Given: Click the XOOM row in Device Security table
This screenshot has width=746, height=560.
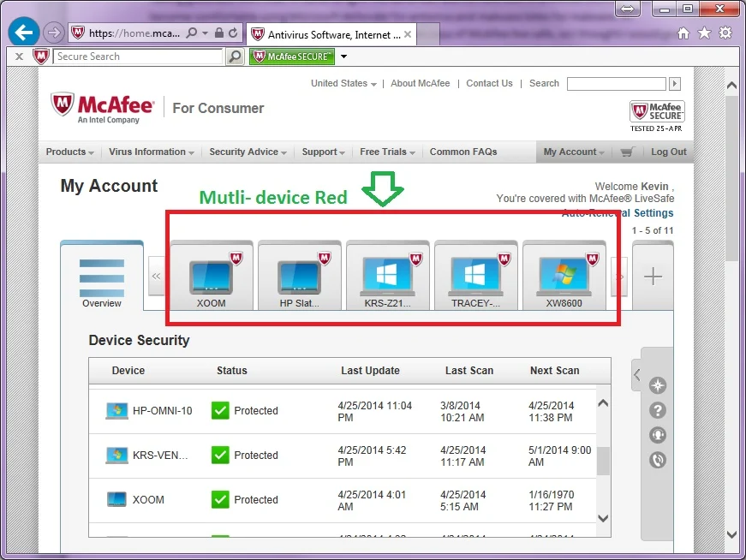Looking at the screenshot, I should coord(342,501).
